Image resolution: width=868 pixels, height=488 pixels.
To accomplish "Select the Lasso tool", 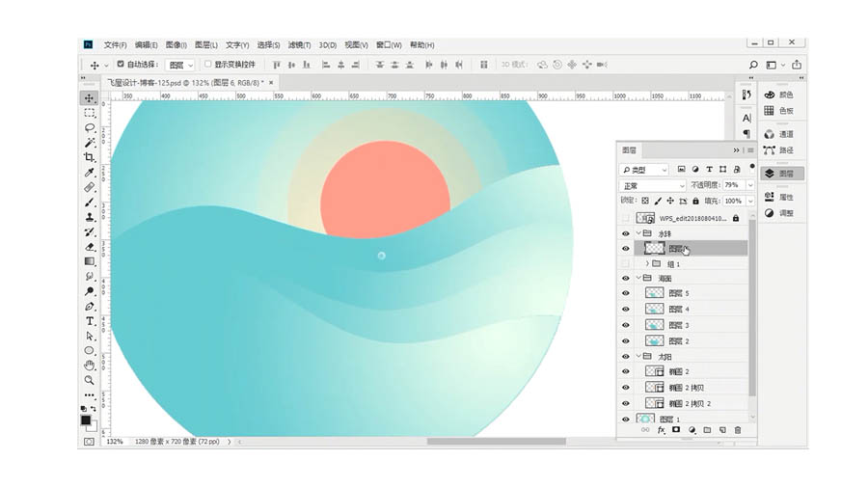I will click(x=89, y=127).
